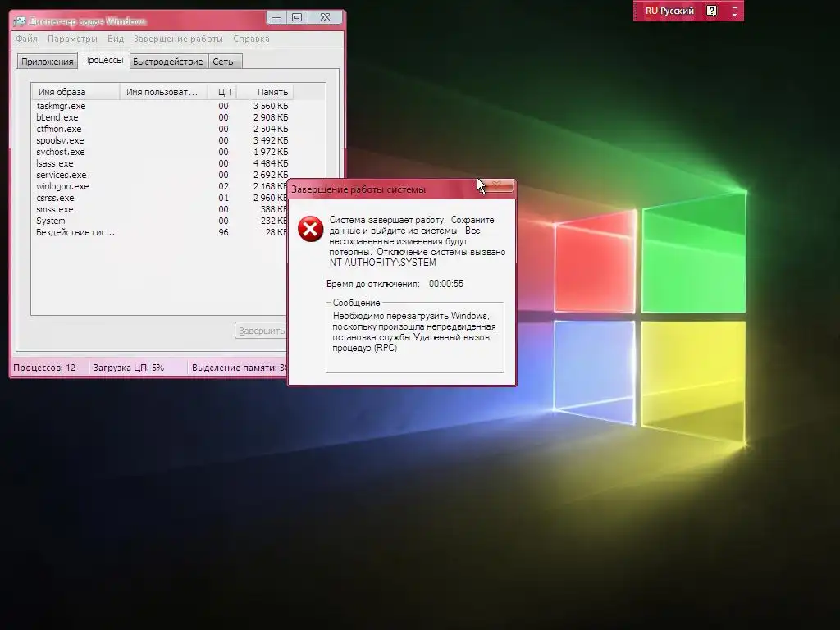Select the ctfmon.exe process row

pos(162,129)
